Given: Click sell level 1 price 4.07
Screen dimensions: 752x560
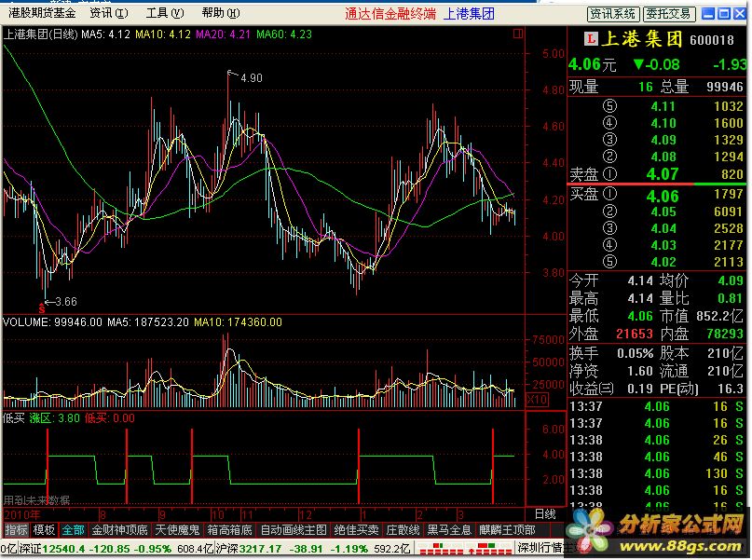Looking at the screenshot, I should tap(663, 173).
